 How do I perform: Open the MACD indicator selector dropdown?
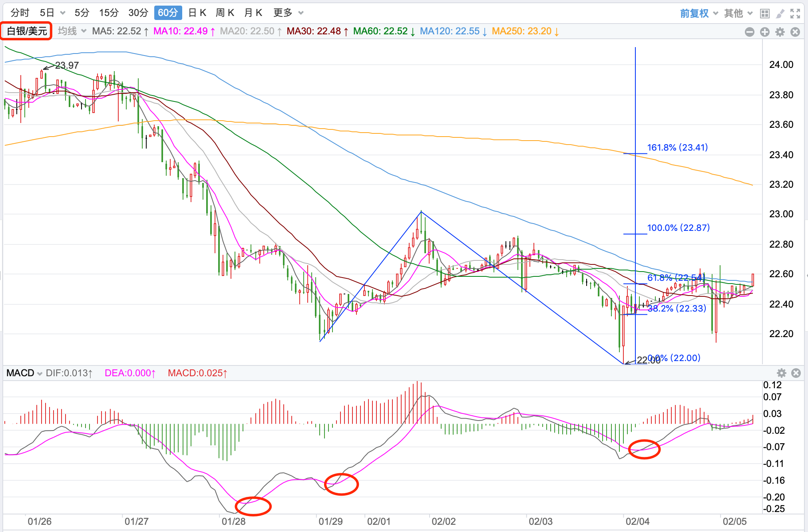24,373
